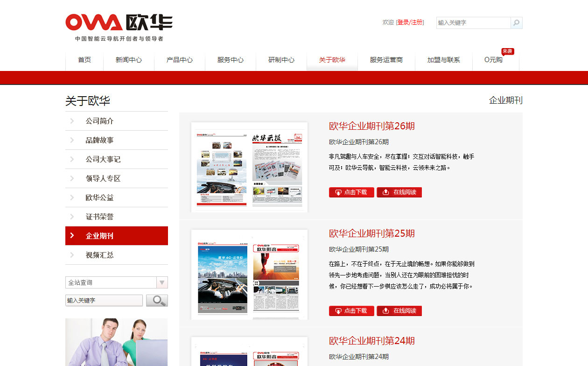Click chevron arrow beside 领导人专区
This screenshot has height=366, width=588.
72,178
